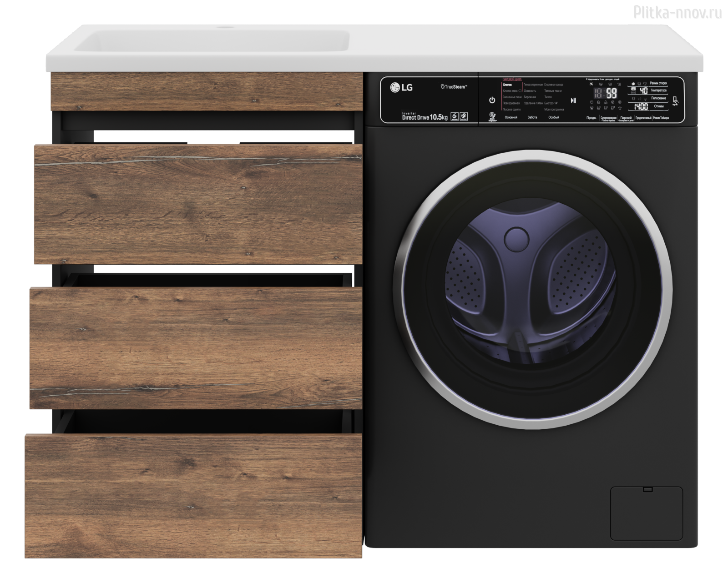Click the drain filter cover panel
The height and width of the screenshot is (583, 728).
click(x=646, y=513)
